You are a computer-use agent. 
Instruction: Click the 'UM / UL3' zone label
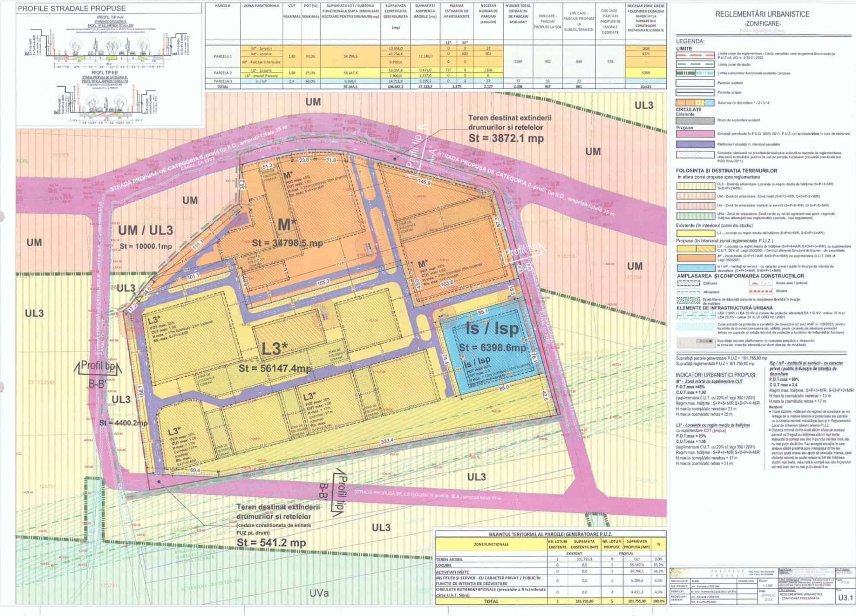pyautogui.click(x=146, y=230)
